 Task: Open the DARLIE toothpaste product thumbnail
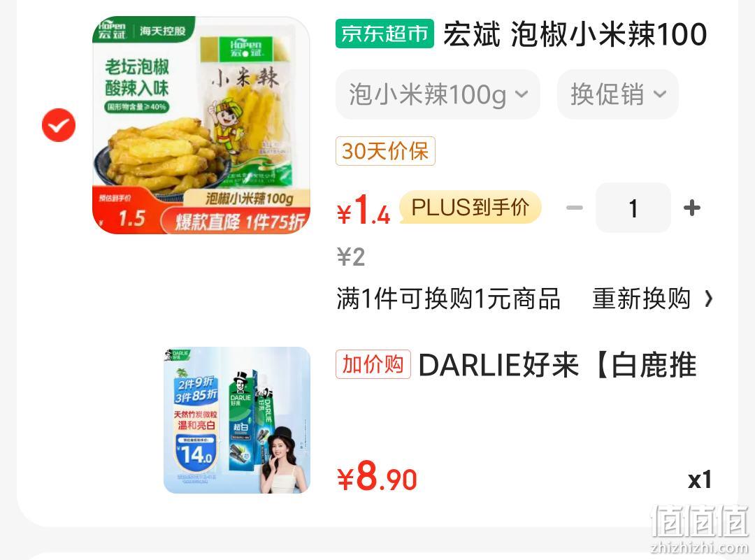[x=237, y=420]
